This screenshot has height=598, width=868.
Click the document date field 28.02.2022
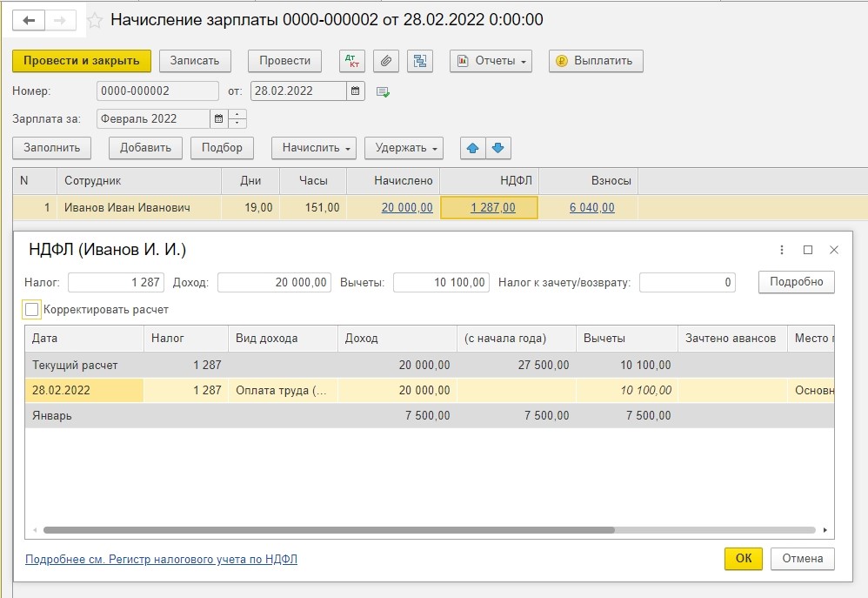click(299, 91)
